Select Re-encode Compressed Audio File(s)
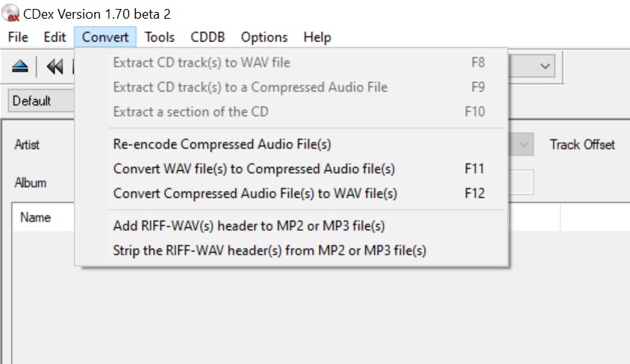Screen dimensions: 630x364 coord(222,144)
